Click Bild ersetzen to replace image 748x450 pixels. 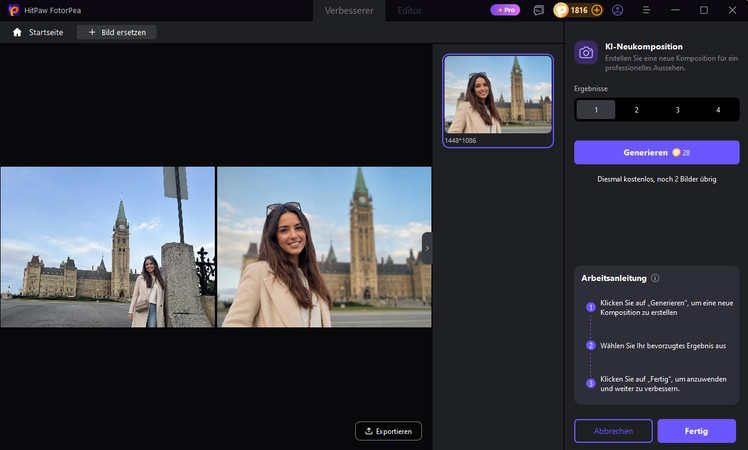[117, 32]
